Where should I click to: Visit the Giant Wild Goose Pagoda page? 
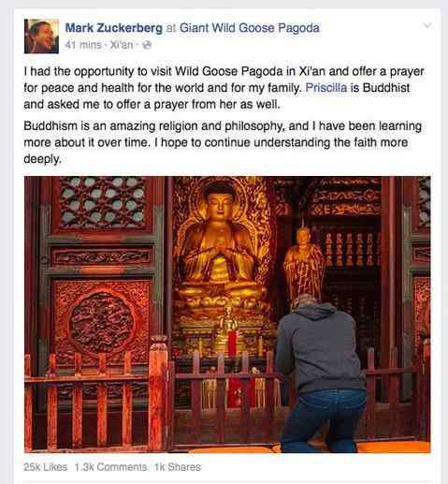coord(250,28)
